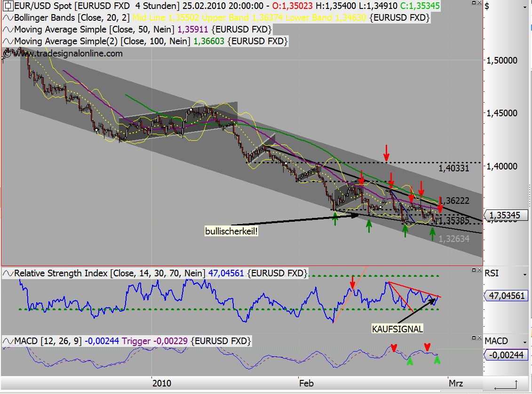The width and height of the screenshot is (532, 394).
Task: Click the green 1,36603 moving average value
Action: tap(209, 41)
